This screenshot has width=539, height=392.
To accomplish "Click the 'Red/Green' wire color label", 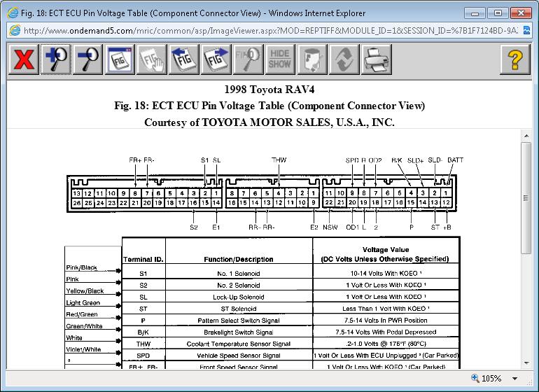I will point(82,314).
